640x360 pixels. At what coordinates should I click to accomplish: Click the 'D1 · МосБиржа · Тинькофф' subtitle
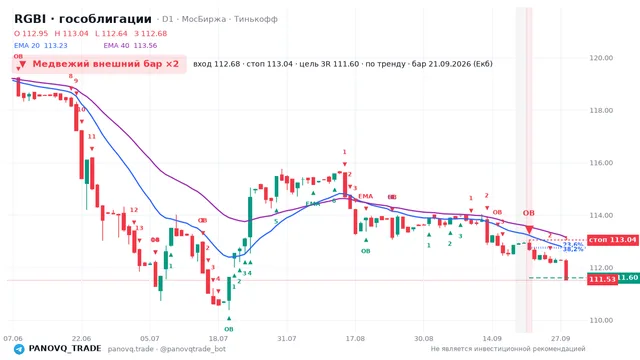coord(220,19)
